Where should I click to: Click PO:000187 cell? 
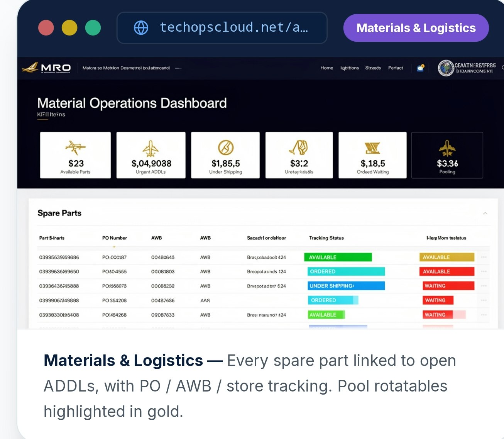point(114,257)
